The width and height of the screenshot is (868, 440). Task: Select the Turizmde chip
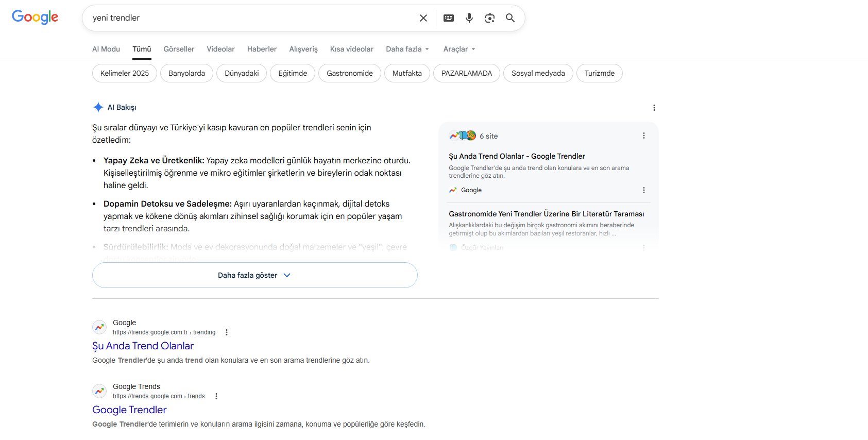[x=600, y=73]
